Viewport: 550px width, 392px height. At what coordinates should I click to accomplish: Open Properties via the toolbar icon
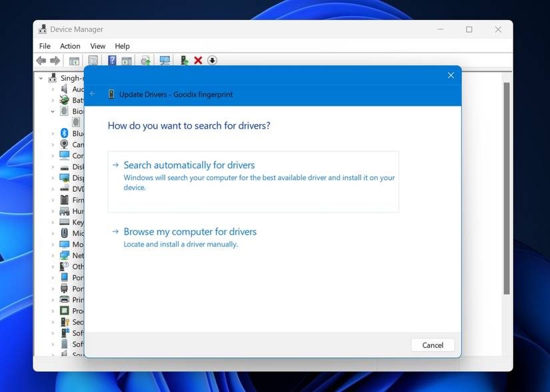[91, 60]
